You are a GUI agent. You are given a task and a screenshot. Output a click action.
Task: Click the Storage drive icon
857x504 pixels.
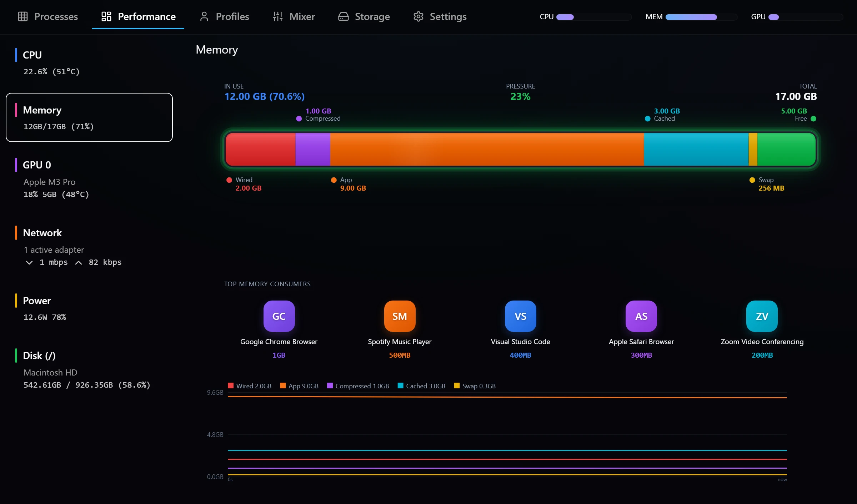[x=343, y=16]
